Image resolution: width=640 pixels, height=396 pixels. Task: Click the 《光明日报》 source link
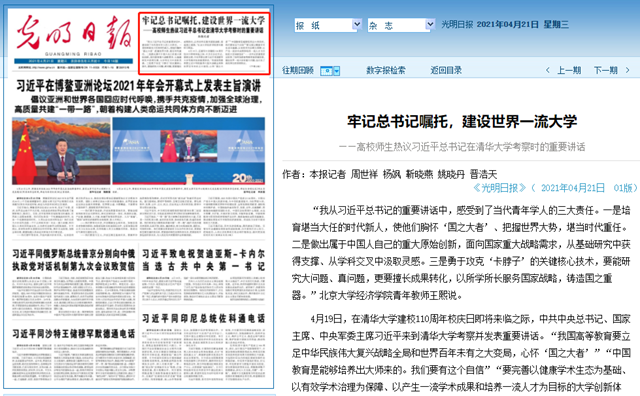[500, 188]
